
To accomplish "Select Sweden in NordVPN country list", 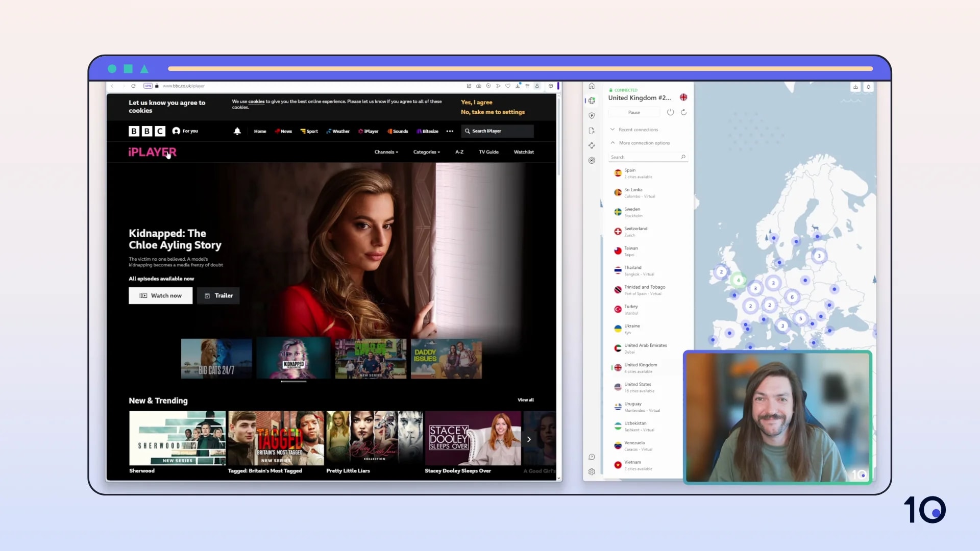I will (648, 212).
